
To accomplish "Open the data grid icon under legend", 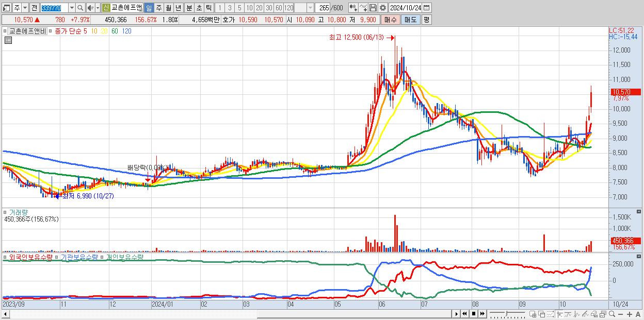I will click(8, 41).
